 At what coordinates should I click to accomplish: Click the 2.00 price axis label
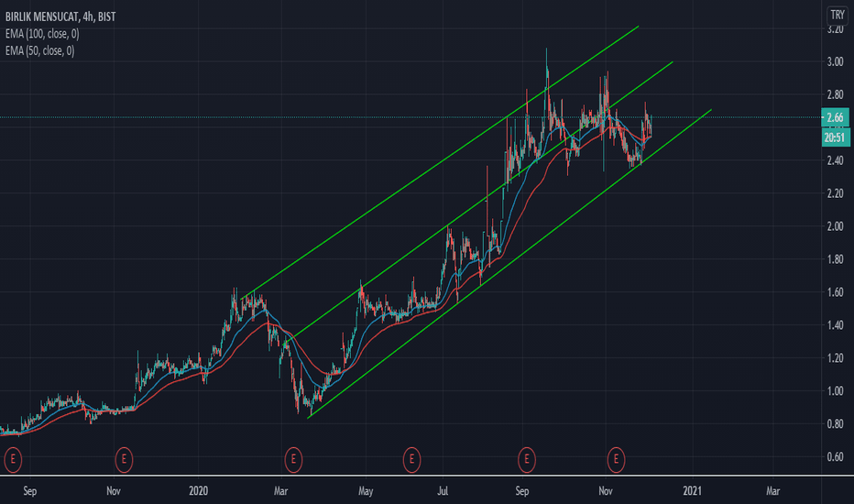point(835,226)
